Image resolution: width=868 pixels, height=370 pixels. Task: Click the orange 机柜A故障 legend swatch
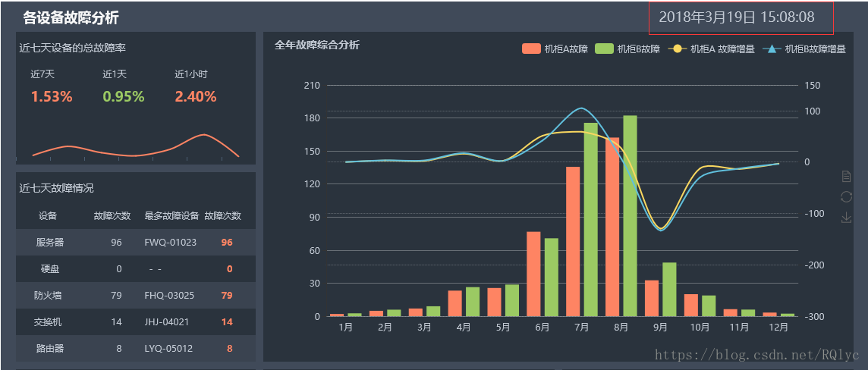click(531, 49)
